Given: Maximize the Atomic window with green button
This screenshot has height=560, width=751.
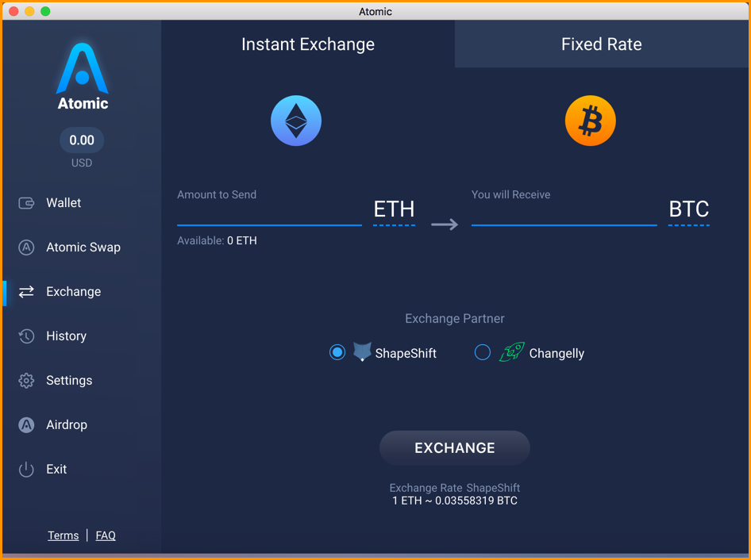Looking at the screenshot, I should [x=45, y=11].
